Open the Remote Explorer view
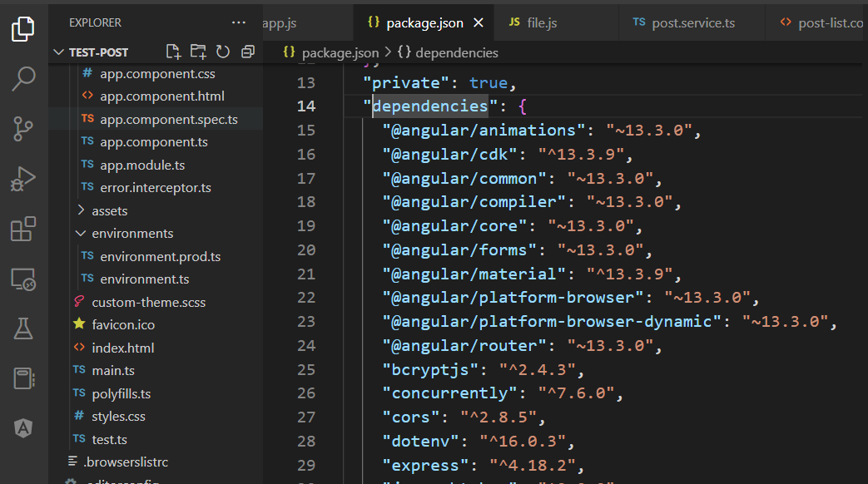868x484 pixels. click(x=22, y=279)
